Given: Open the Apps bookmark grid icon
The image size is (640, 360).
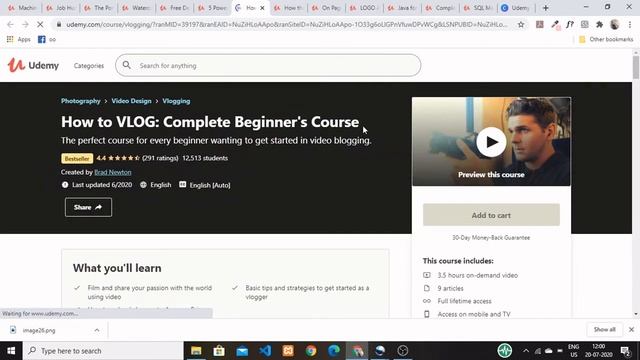Looking at the screenshot, I should [x=10, y=39].
